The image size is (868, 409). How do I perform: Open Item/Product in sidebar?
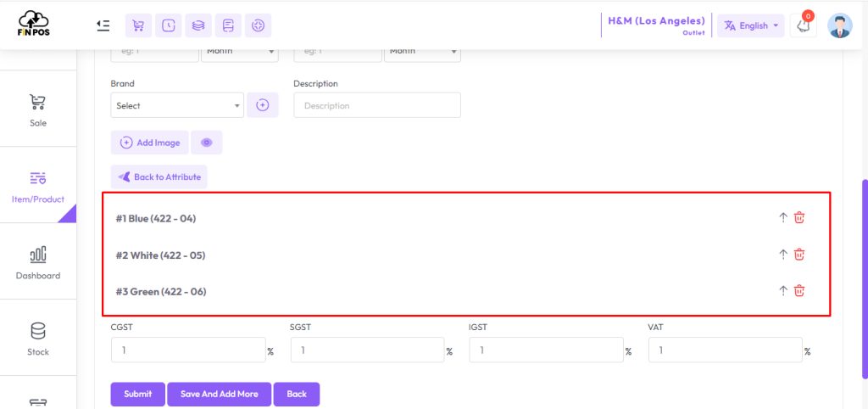[37, 186]
